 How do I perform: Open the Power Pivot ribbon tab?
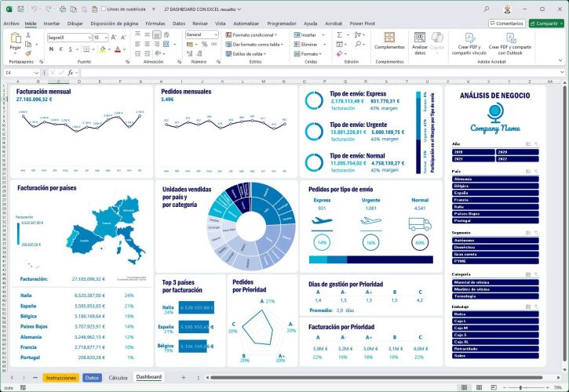pos(362,24)
